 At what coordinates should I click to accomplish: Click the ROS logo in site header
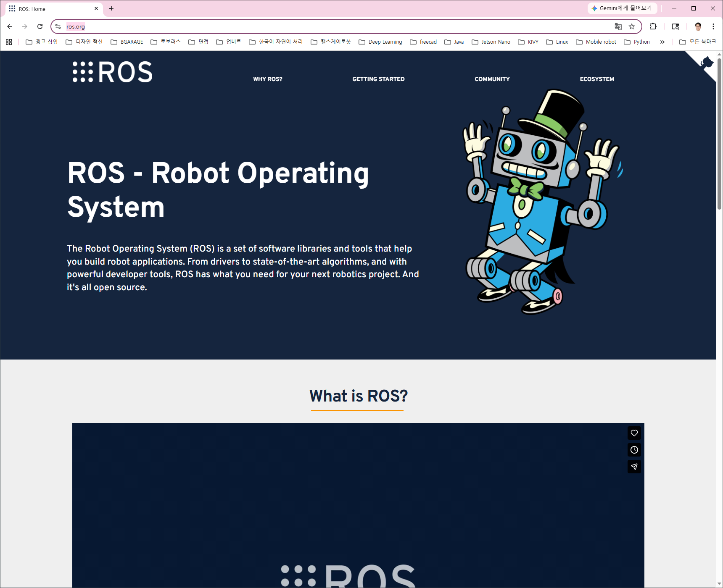pos(112,72)
